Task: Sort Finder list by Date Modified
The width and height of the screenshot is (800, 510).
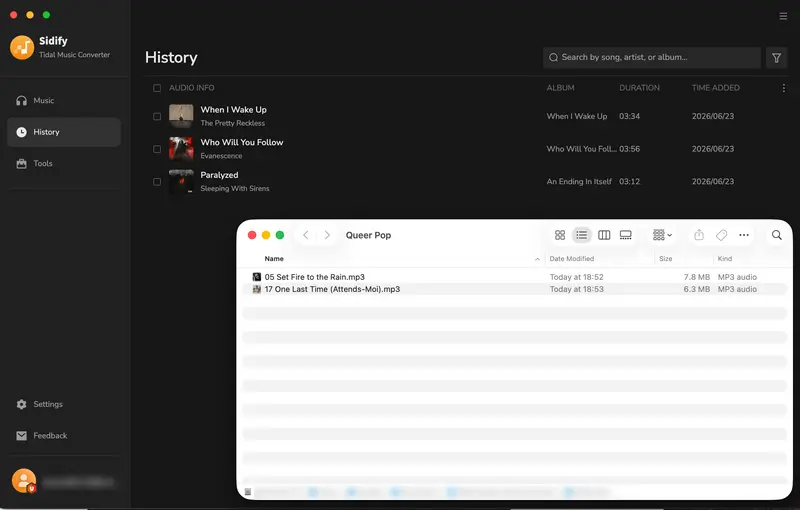Action: click(571, 259)
